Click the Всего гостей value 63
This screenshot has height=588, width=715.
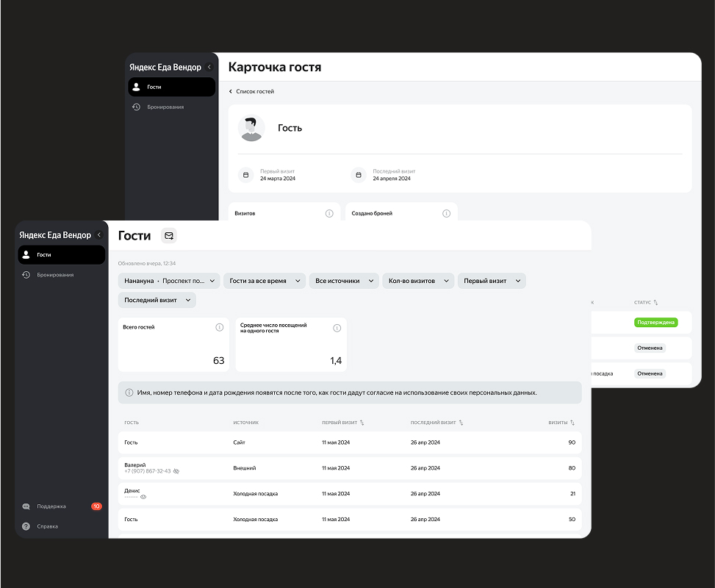tap(219, 361)
